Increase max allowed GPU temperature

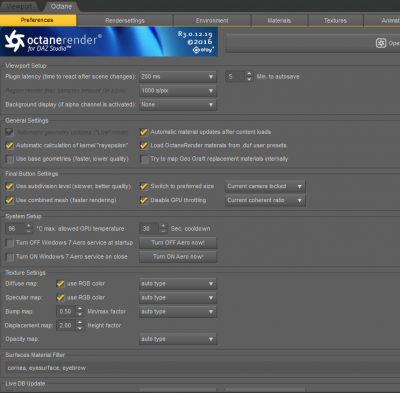[x=29, y=226]
